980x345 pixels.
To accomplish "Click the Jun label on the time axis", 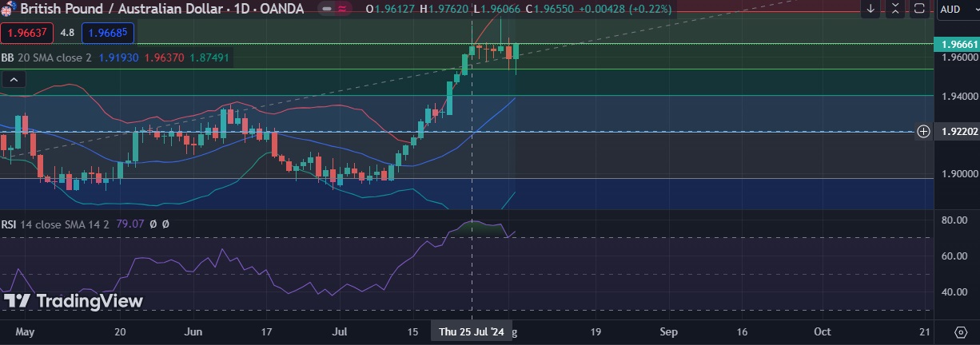I will 193,331.
